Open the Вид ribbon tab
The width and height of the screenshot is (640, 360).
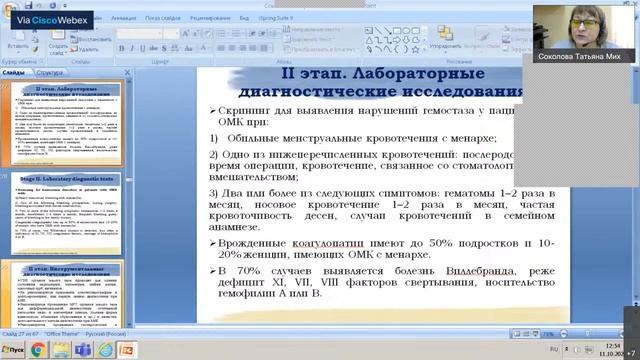(244, 18)
